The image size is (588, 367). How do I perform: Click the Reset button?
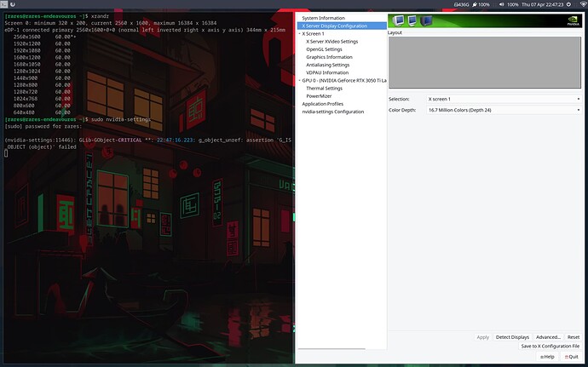573,337
